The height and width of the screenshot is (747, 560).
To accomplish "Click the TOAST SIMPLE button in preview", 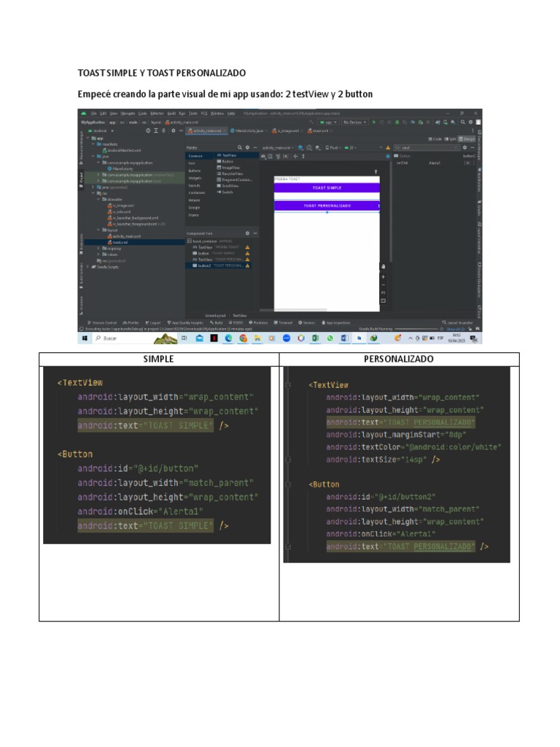I will coord(327,188).
